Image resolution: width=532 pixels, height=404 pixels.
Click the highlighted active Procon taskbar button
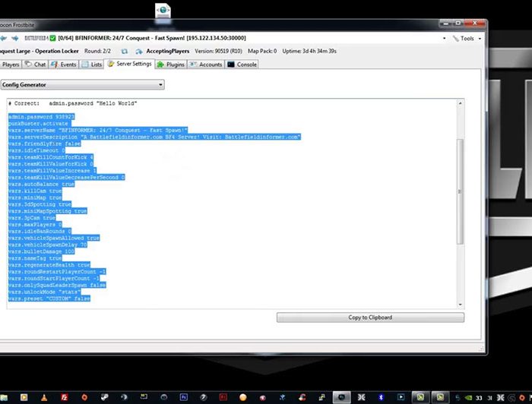click(x=342, y=397)
